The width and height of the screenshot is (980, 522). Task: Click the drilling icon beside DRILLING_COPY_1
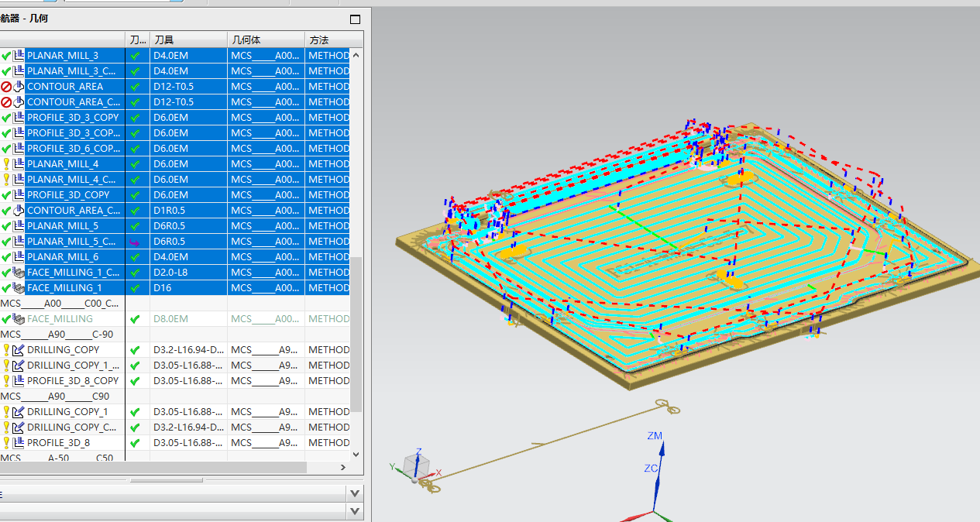19,412
